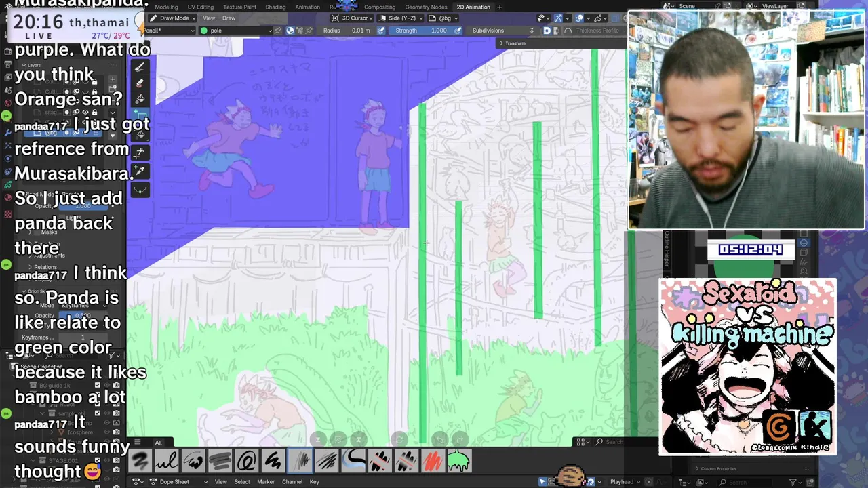The height and width of the screenshot is (488, 868).
Task: Toggle lock on the Cutti layer
Action: coord(94,92)
